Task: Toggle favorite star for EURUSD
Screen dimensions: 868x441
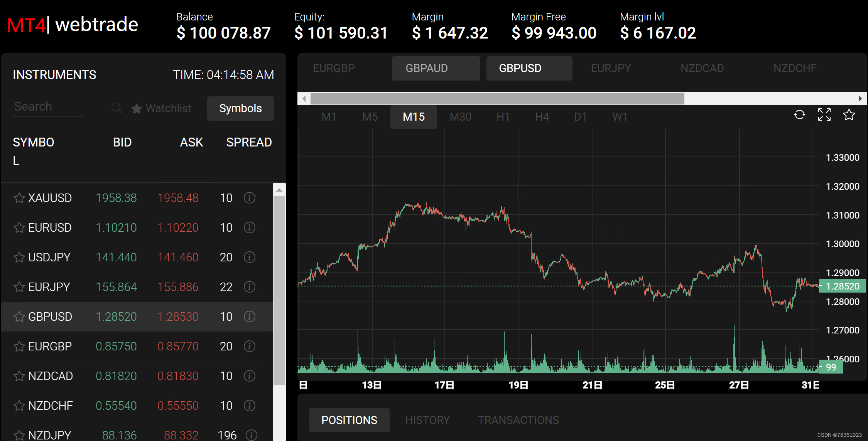Action: point(19,228)
